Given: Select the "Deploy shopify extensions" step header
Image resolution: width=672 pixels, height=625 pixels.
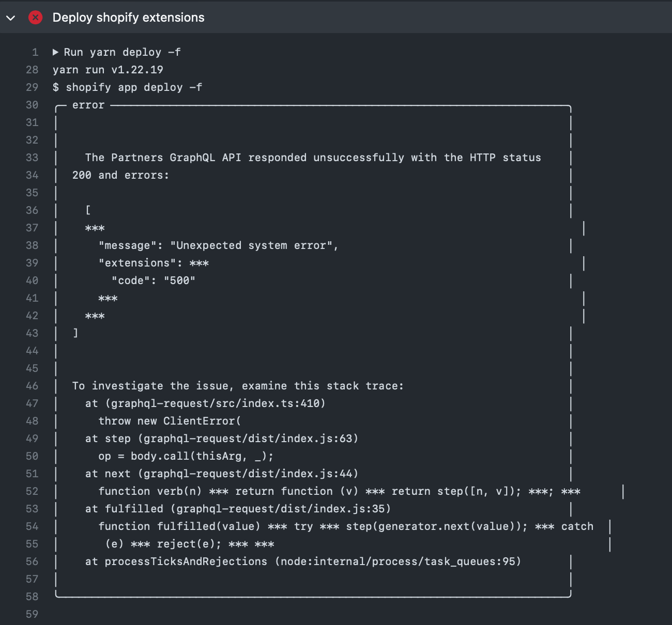Looking at the screenshot, I should (x=127, y=17).
